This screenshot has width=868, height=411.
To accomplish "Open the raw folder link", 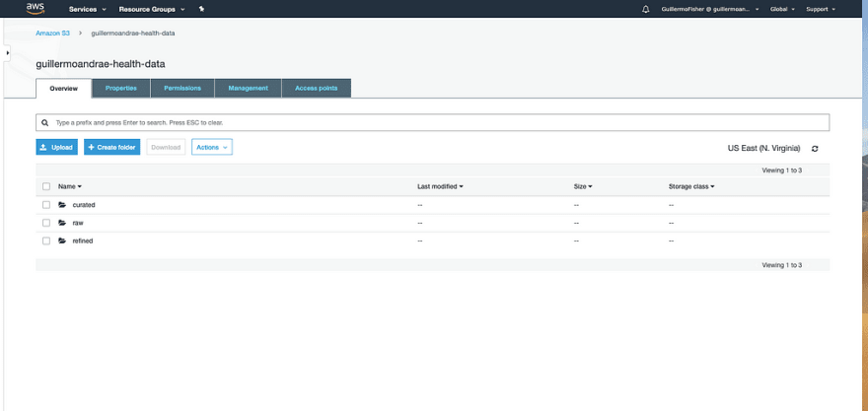I will [78, 223].
